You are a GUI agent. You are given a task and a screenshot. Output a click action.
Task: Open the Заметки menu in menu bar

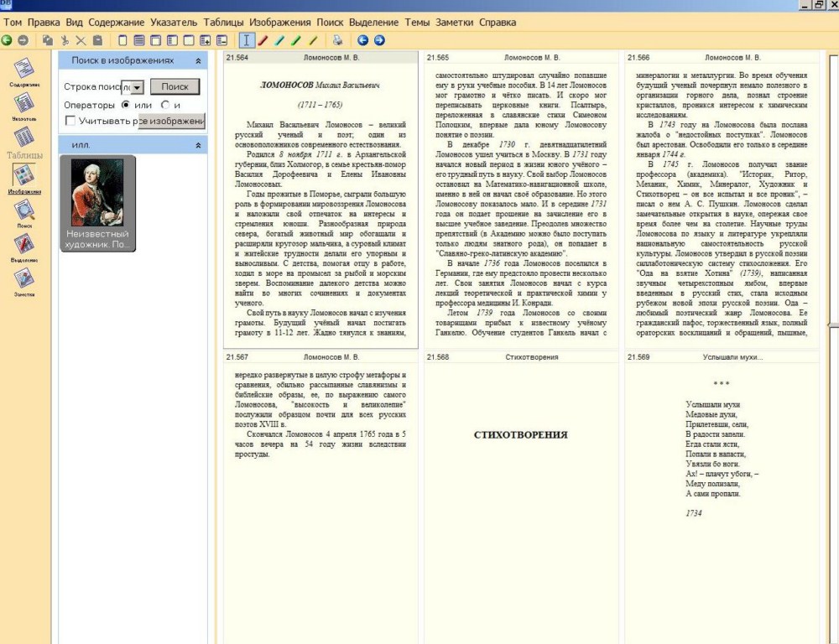coord(454,23)
